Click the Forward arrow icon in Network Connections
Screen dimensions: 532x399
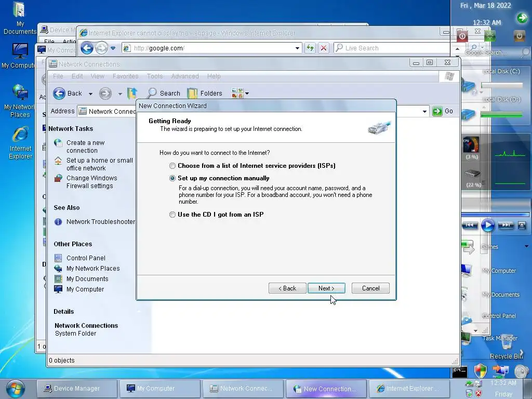pyautogui.click(x=105, y=94)
